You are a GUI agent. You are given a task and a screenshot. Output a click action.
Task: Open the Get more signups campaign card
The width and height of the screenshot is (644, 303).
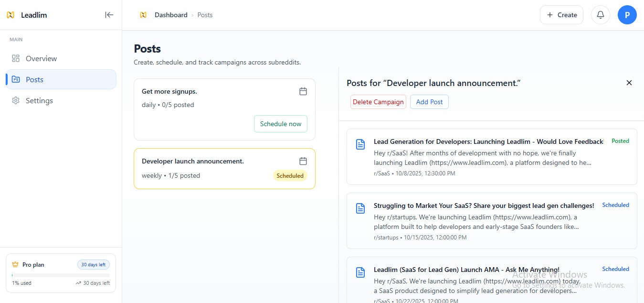224,109
